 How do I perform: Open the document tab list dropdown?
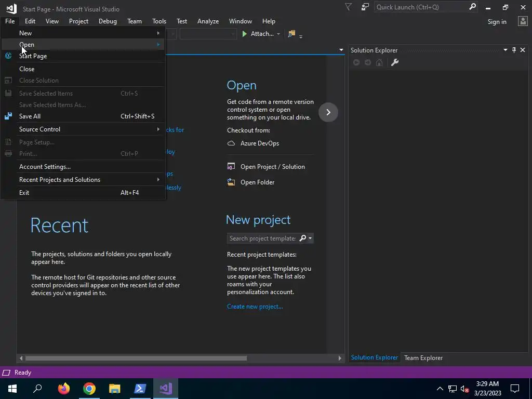pyautogui.click(x=341, y=50)
